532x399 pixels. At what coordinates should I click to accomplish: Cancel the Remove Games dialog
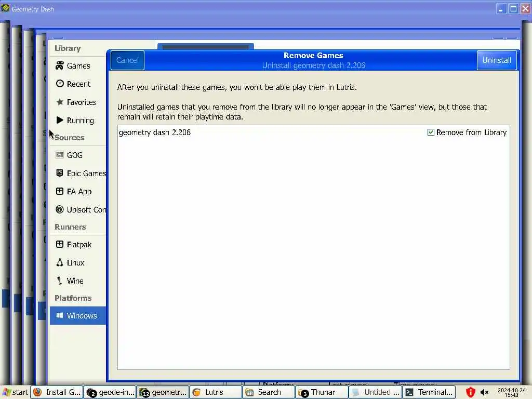tap(128, 60)
